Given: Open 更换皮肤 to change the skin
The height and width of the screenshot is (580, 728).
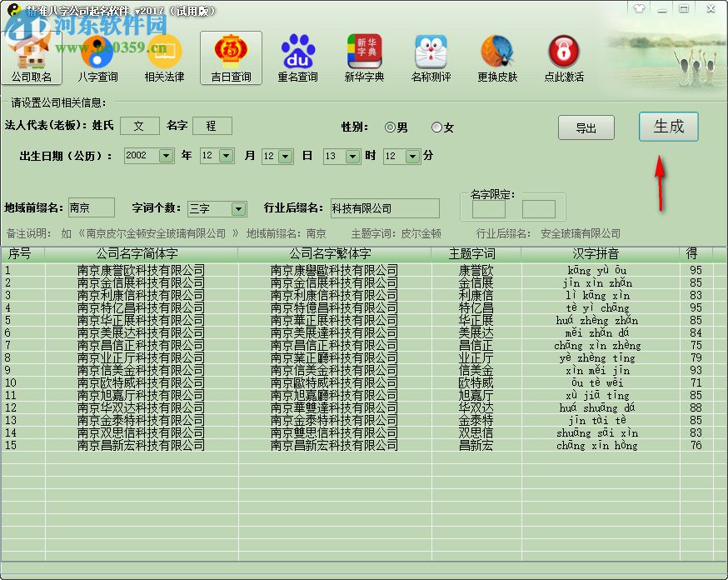Looking at the screenshot, I should (x=497, y=57).
